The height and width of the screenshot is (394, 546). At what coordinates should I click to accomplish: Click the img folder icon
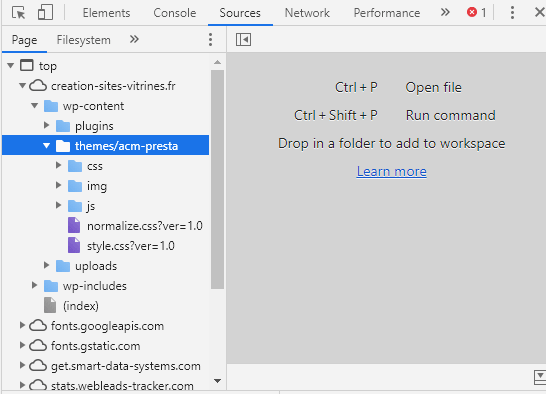click(x=75, y=186)
